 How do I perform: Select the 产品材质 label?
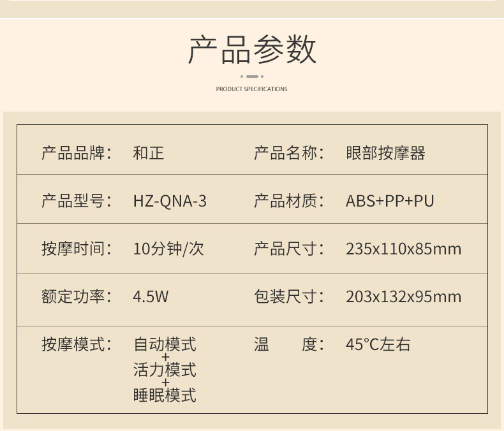(289, 201)
